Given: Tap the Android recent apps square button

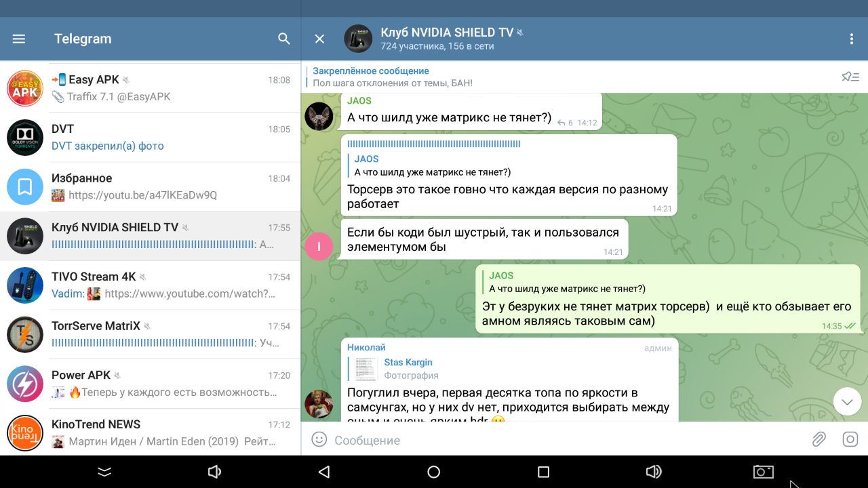Looking at the screenshot, I should [543, 472].
